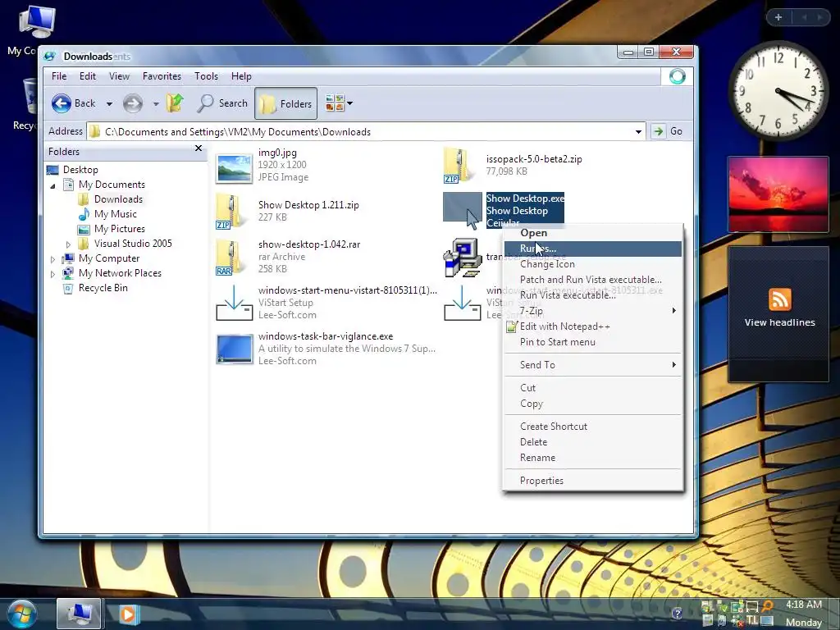This screenshot has width=840, height=630.
Task: Select the img0.jpg image thumbnail
Action: click(x=234, y=167)
